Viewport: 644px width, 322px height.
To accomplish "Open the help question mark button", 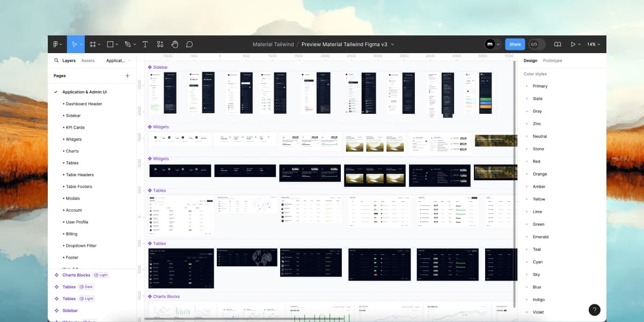I will point(594,310).
